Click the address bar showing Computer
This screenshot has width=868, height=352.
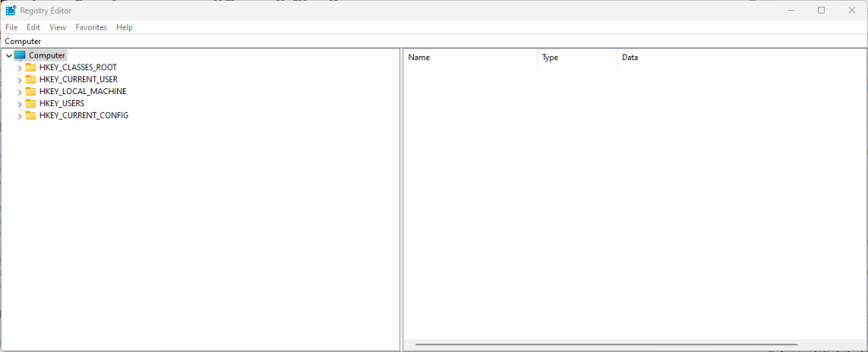434,41
